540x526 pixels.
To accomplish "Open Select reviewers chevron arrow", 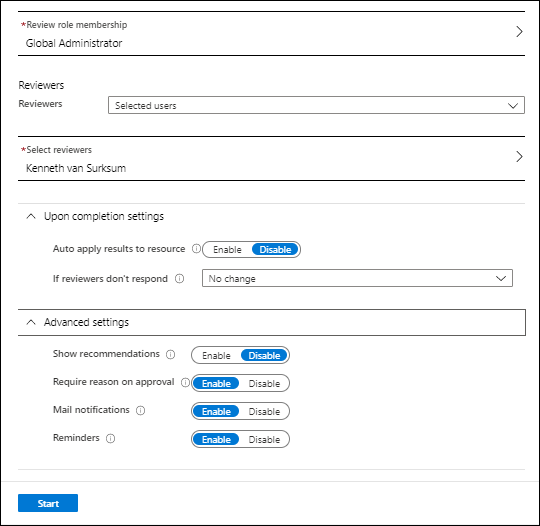I will coord(519,157).
